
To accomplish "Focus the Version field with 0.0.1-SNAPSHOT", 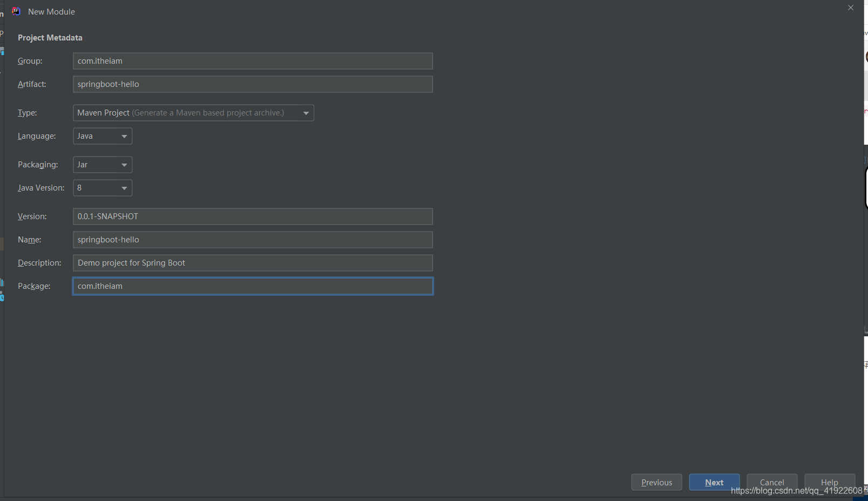I will [x=252, y=216].
